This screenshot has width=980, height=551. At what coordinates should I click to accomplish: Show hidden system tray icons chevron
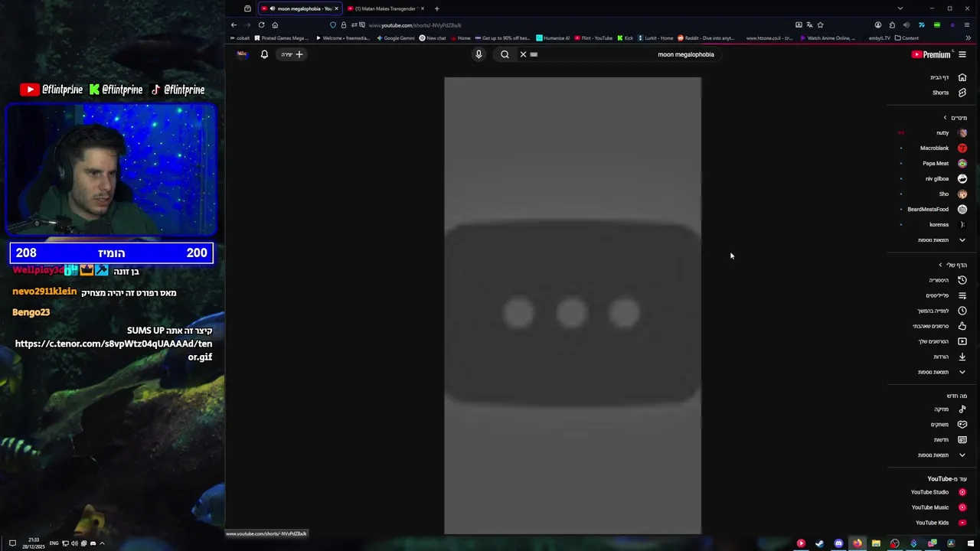pos(102,543)
